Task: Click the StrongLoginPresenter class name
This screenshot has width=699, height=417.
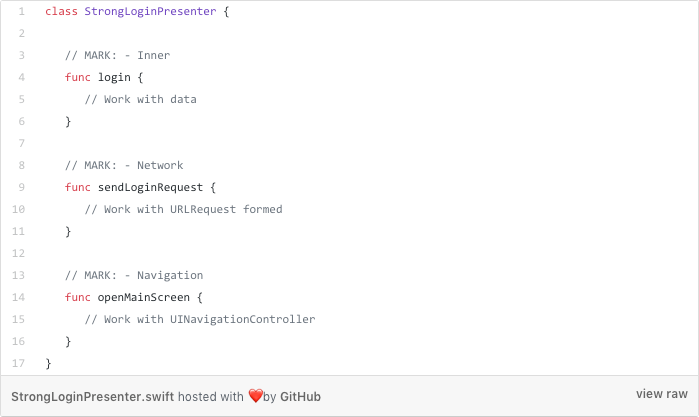Action: click(x=150, y=11)
